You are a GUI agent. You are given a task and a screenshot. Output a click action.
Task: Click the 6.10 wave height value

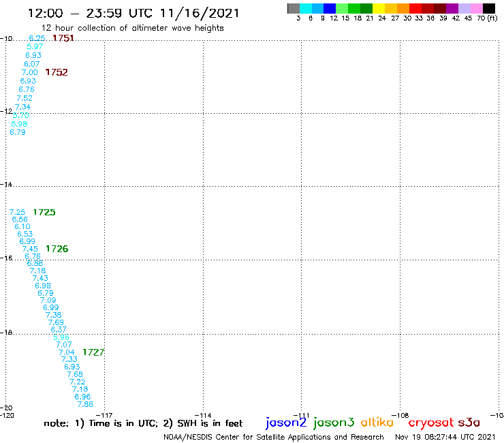(x=22, y=226)
